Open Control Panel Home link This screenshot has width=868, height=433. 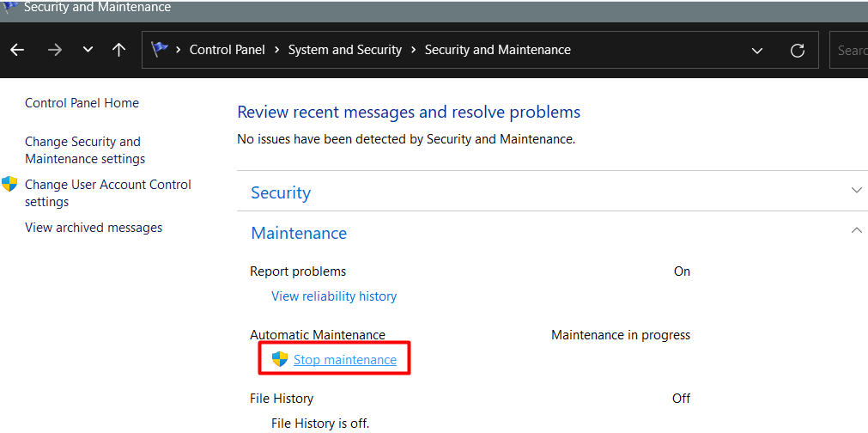(82, 103)
